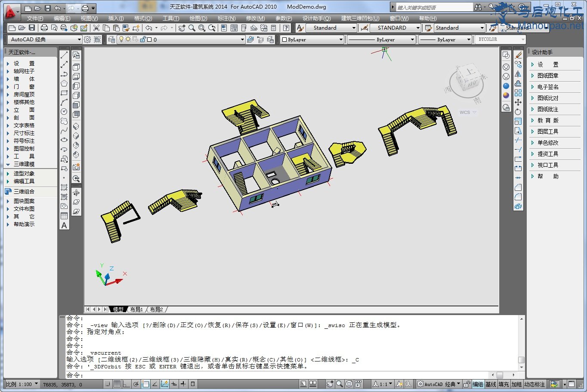587x392 pixels.
Task: Click the Zoom Realtime magnifier icon
Action: 192,28
